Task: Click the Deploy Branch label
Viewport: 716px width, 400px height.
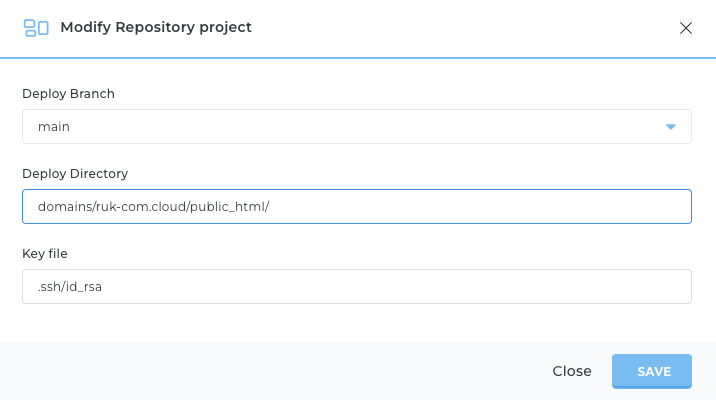Action: [x=68, y=94]
